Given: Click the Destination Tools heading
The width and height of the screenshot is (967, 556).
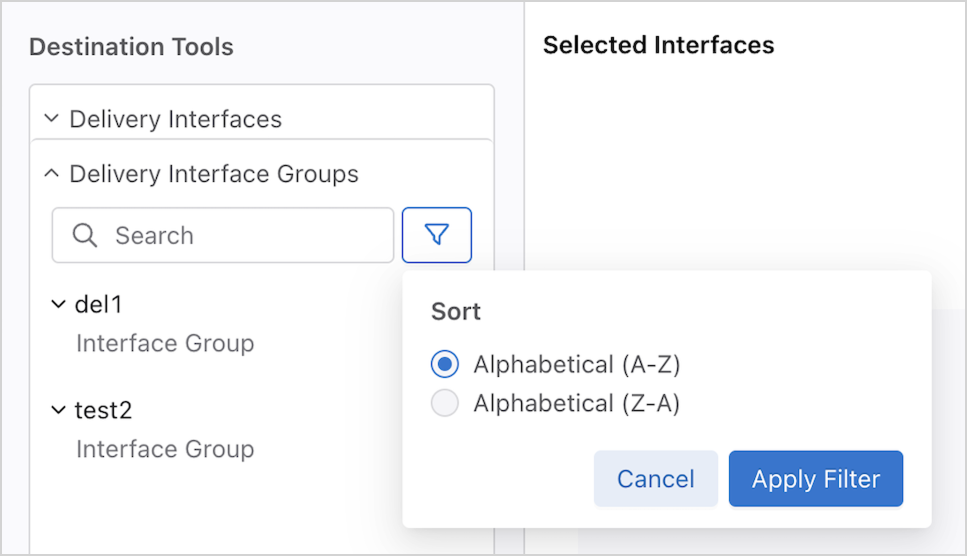Looking at the screenshot, I should click(131, 46).
